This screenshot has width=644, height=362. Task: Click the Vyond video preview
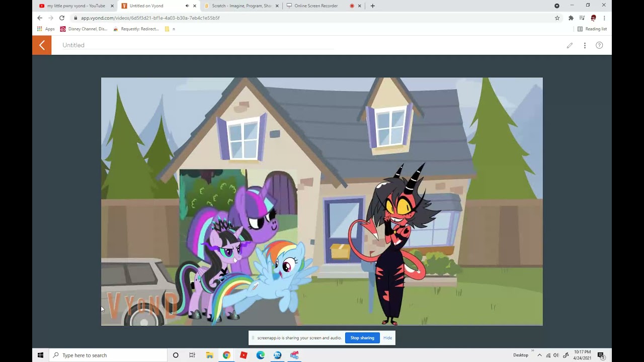[x=322, y=202]
